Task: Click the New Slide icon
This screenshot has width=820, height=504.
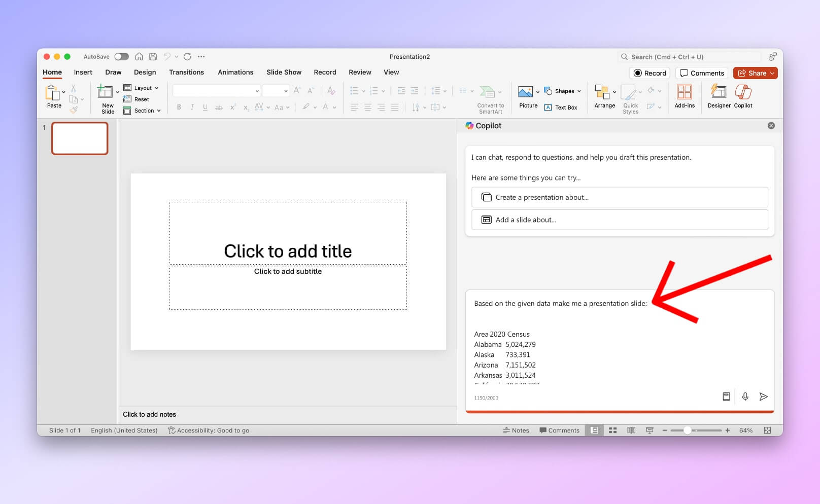Action: click(106, 96)
